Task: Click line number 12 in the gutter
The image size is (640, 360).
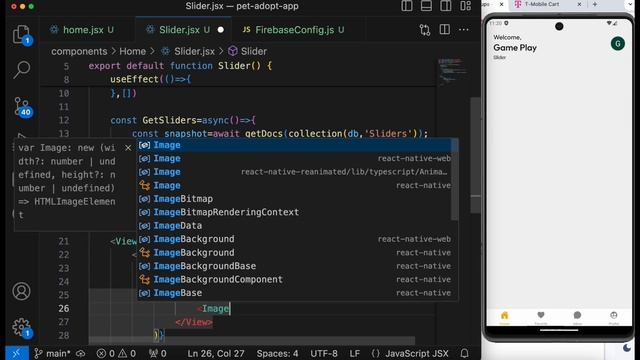Action: (x=64, y=120)
